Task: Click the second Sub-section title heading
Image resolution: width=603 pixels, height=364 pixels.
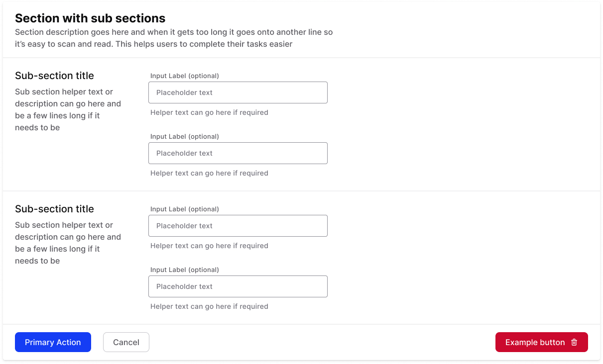Action: coord(54,209)
